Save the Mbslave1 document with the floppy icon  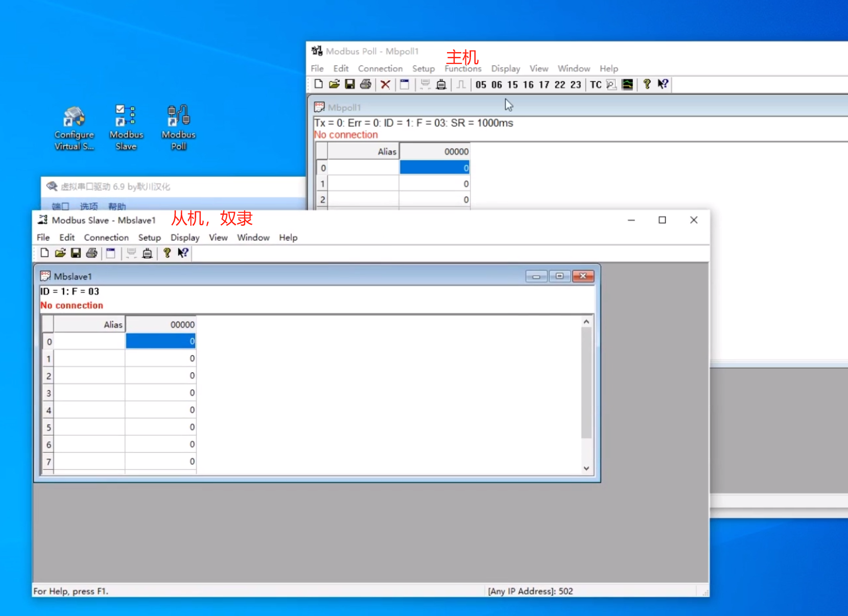76,253
